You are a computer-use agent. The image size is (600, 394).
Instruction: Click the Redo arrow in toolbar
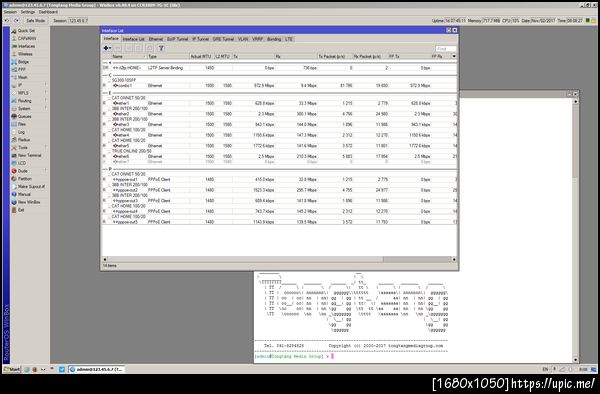(16, 21)
